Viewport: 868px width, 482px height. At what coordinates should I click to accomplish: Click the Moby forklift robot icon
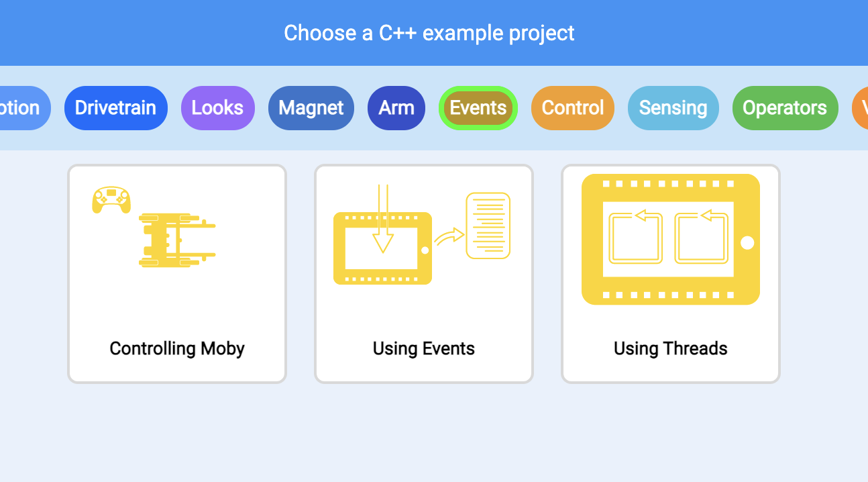(x=177, y=240)
